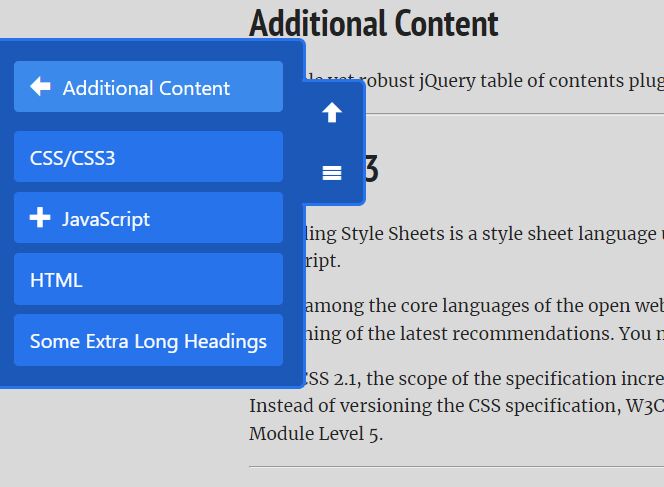Image resolution: width=664 pixels, height=487 pixels.
Task: Select the JavaScript text label in the menu
Action: pyautogui.click(x=106, y=219)
